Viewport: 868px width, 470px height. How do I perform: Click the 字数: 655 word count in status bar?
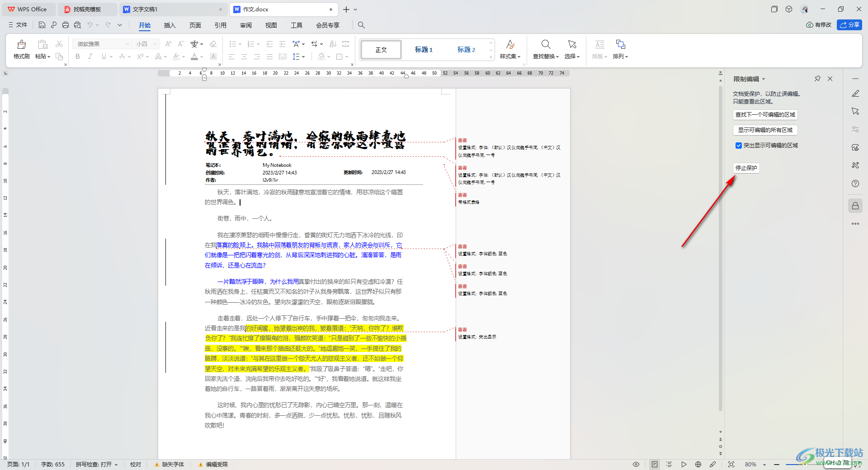point(53,465)
